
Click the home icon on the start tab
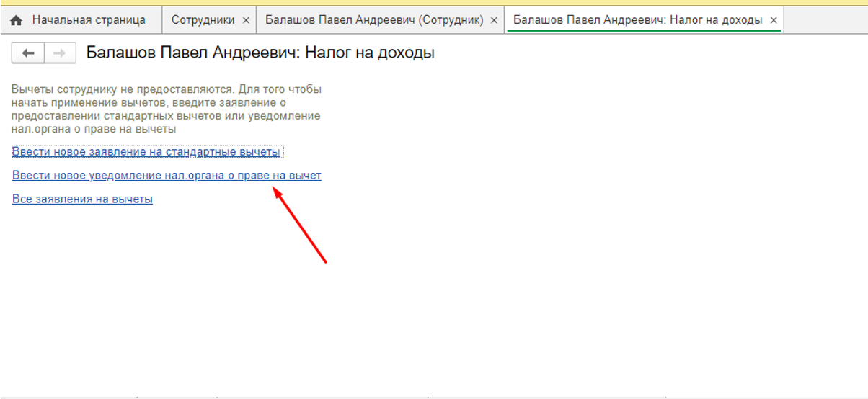click(x=17, y=20)
